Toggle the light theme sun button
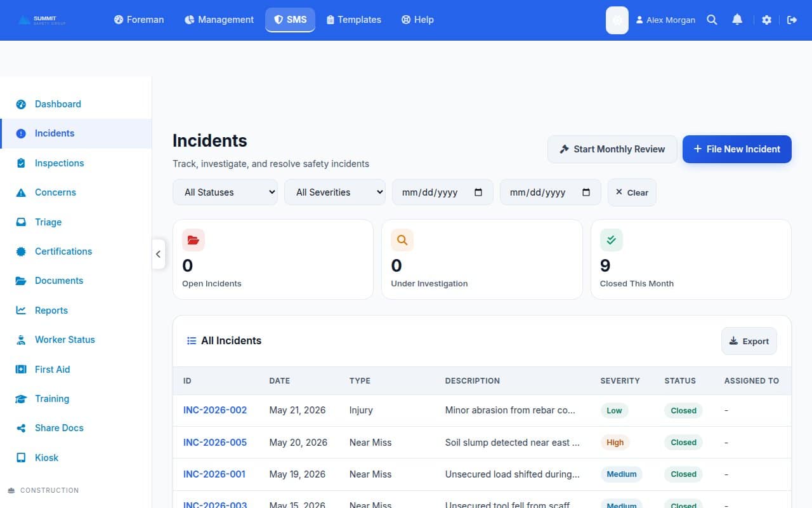The height and width of the screenshot is (508, 812). point(617,20)
